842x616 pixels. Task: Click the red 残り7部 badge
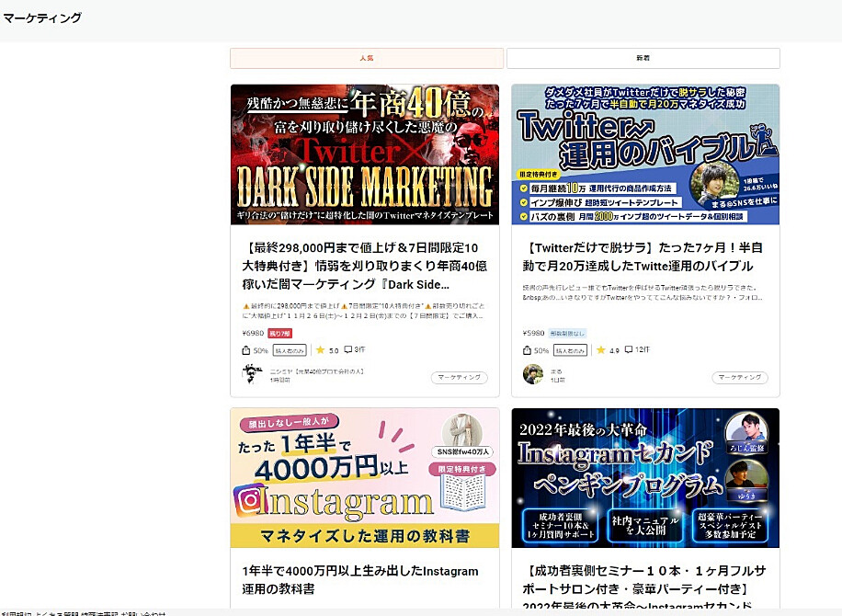[279, 334]
